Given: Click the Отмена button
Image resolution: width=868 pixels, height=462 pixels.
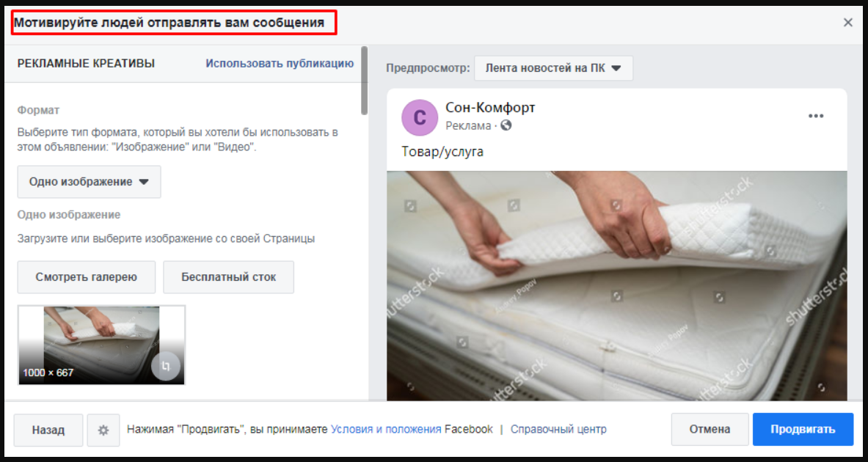Looking at the screenshot, I should point(710,429).
